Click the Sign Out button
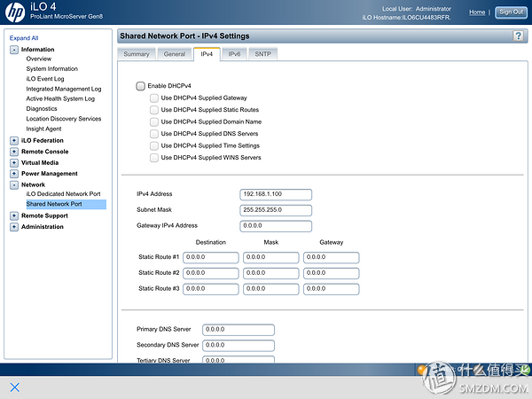Screen dimensions: 532x399 click(x=510, y=12)
